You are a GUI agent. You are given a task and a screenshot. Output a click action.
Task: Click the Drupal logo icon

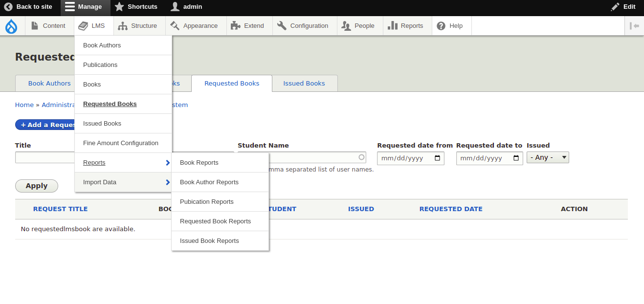coord(11,25)
